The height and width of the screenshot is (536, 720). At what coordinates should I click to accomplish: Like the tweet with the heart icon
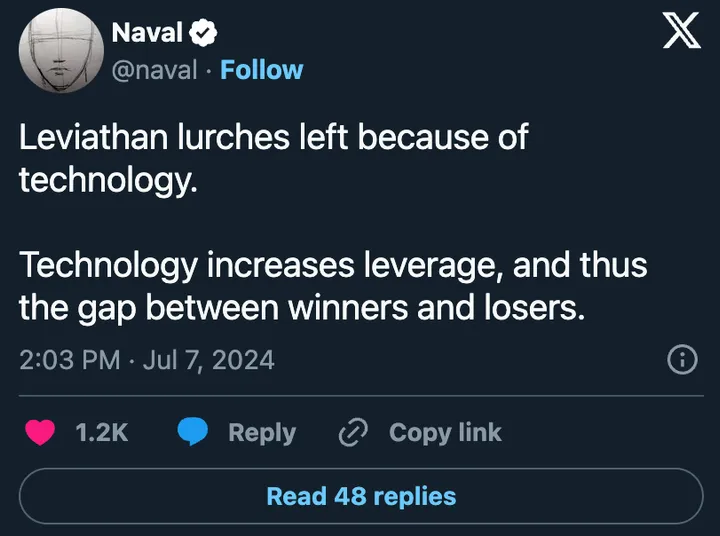tap(39, 432)
